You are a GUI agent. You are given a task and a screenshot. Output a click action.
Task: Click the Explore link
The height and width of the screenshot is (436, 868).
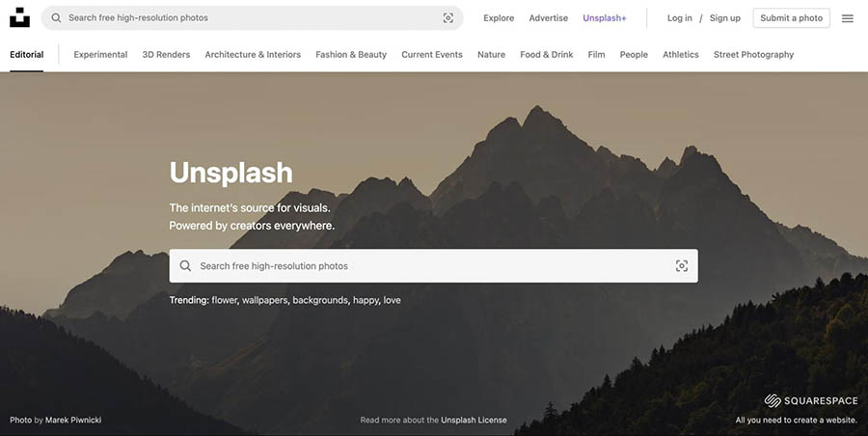[499, 18]
